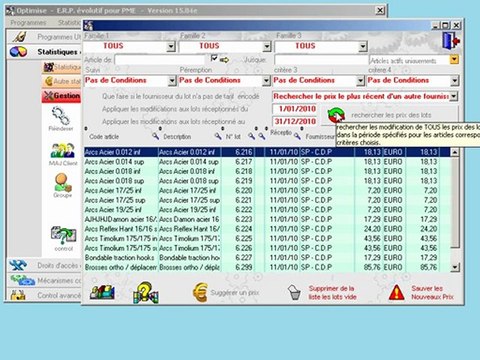Viewport: 480px width, 360px height.
Task: Click the trash bin delete empty lots icon
Action: click(x=294, y=292)
